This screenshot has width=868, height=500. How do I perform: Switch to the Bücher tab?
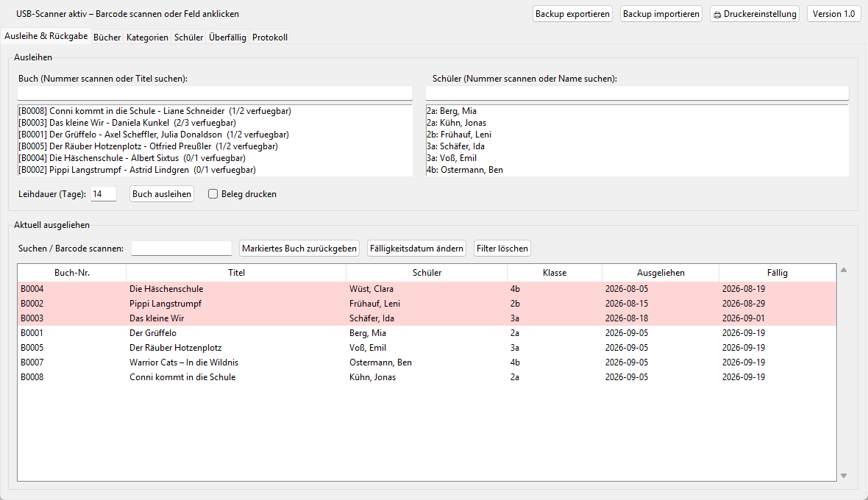(x=107, y=37)
